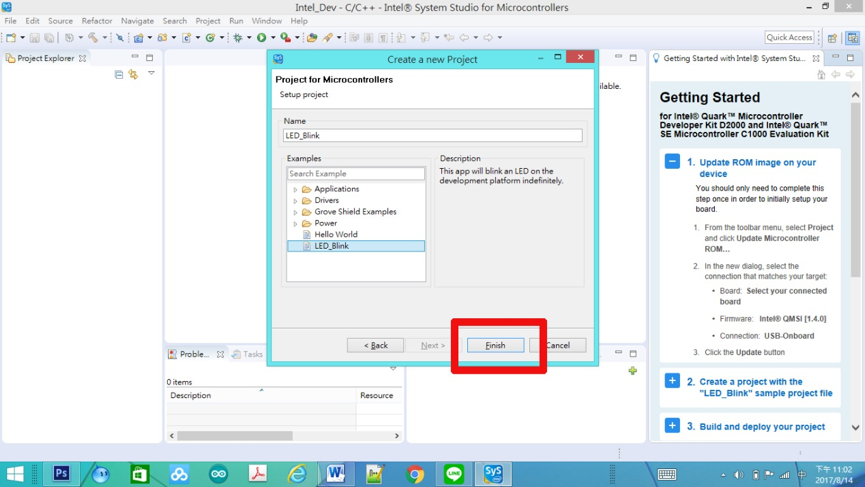
Task: Select Hello World example
Action: 336,234
